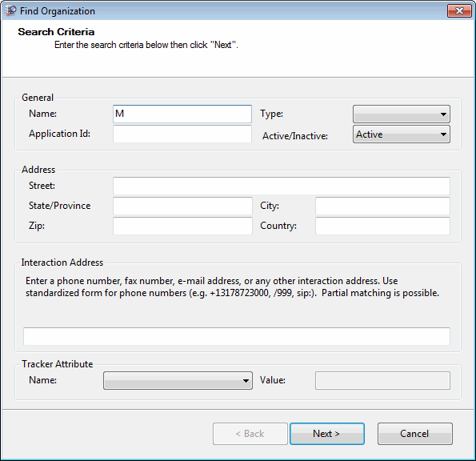Click the Tracker Attribute Value field

(382, 380)
